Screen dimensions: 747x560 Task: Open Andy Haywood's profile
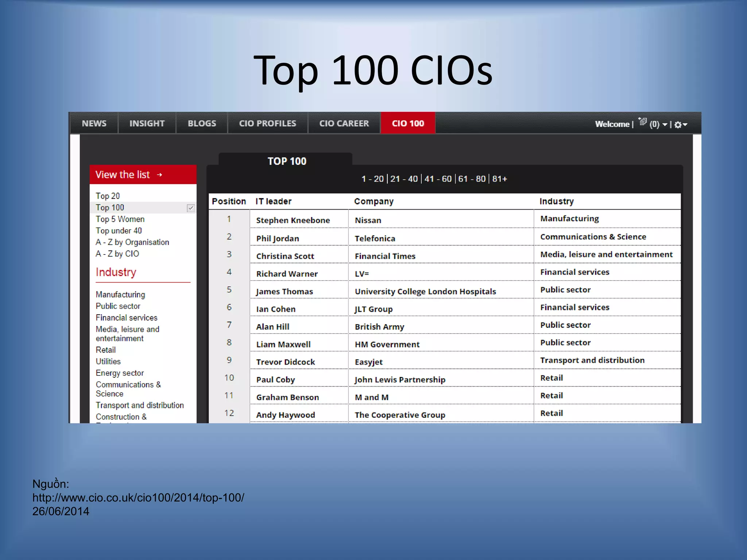(285, 415)
